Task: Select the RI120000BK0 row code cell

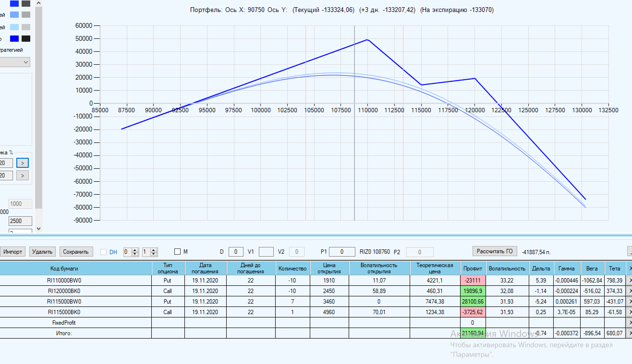Action: [64, 291]
